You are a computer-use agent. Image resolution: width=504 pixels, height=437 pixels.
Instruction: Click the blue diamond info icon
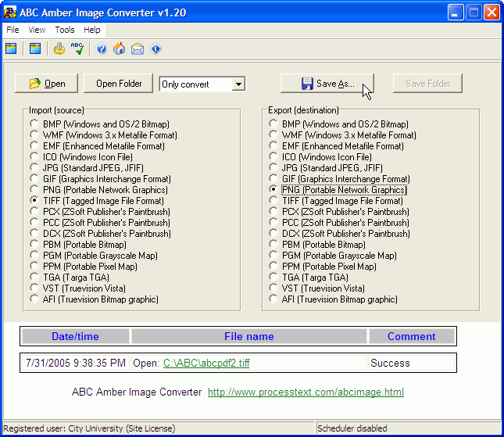point(155,49)
